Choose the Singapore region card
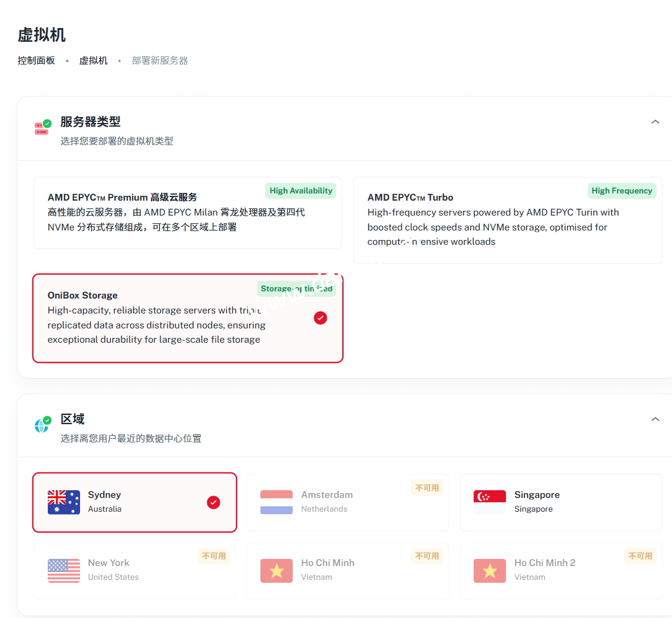Viewport: 672px width, 618px height. (560, 502)
